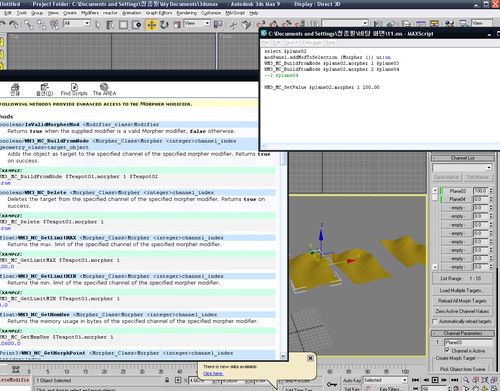Go to end of animation

(454, 380)
